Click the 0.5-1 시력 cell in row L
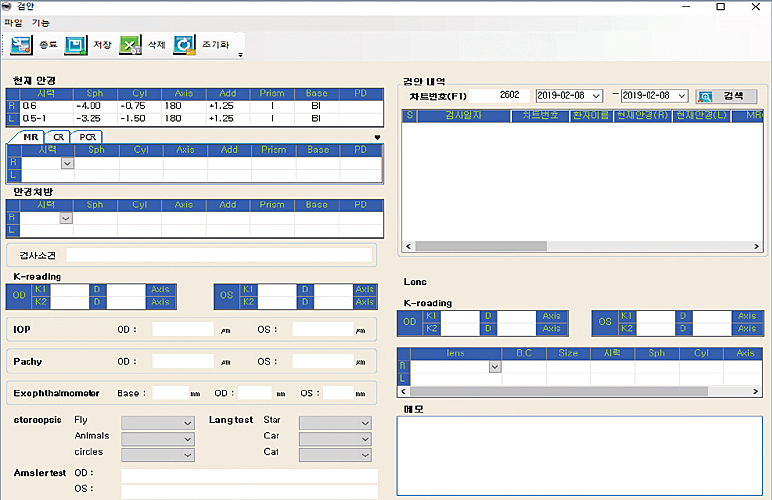 (46, 119)
